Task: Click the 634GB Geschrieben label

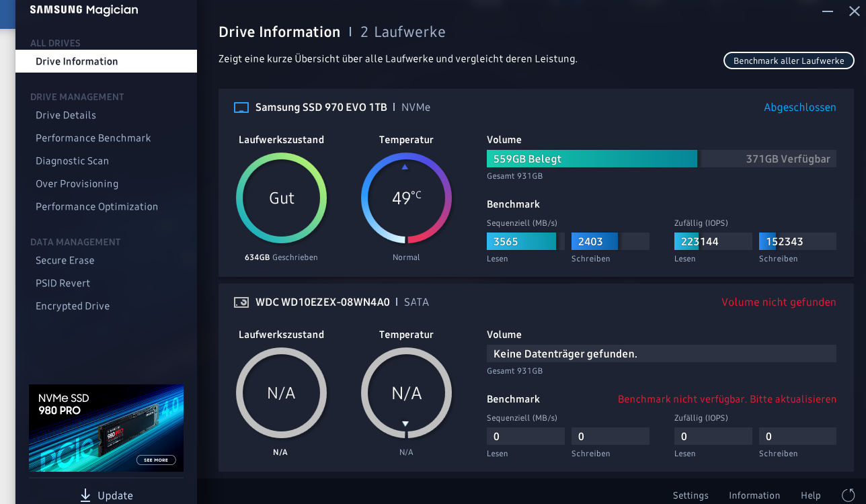Action: 281,257
